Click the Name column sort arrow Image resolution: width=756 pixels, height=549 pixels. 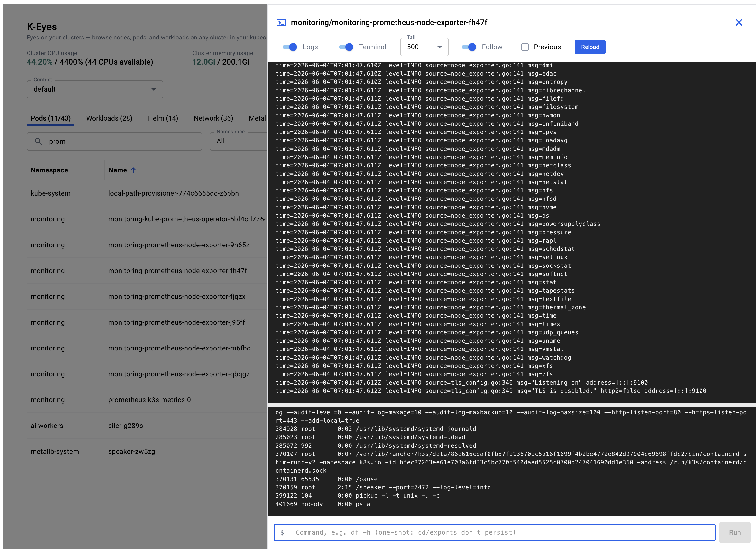click(133, 170)
